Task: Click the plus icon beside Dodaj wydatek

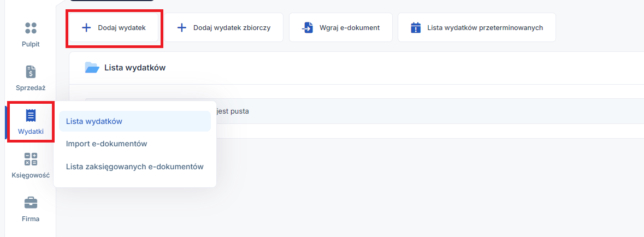Action: (x=86, y=27)
